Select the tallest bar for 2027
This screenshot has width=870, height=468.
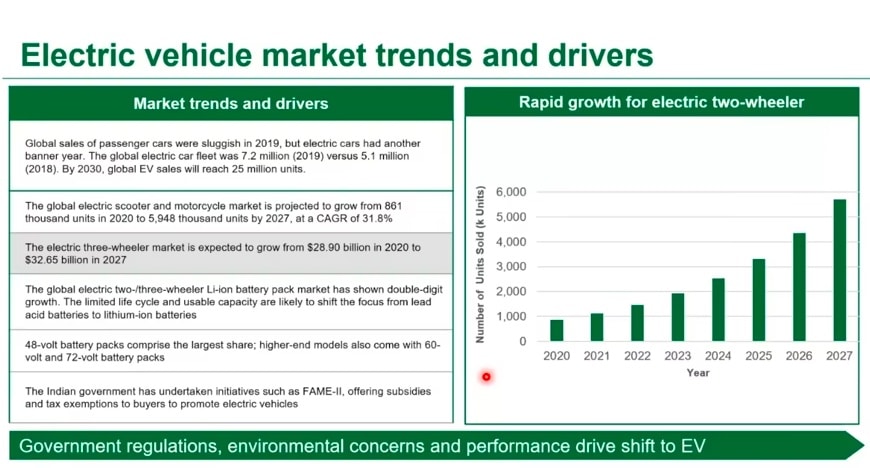[x=840, y=270]
